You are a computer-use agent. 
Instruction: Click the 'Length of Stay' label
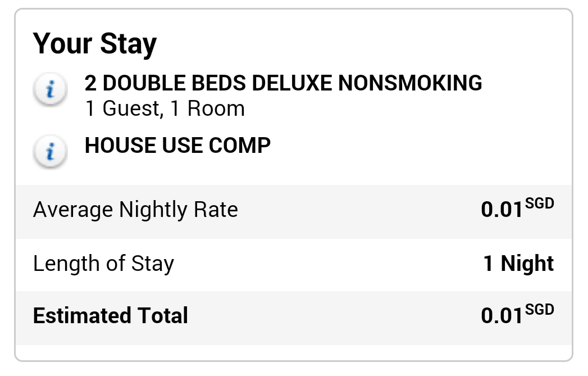point(103,263)
